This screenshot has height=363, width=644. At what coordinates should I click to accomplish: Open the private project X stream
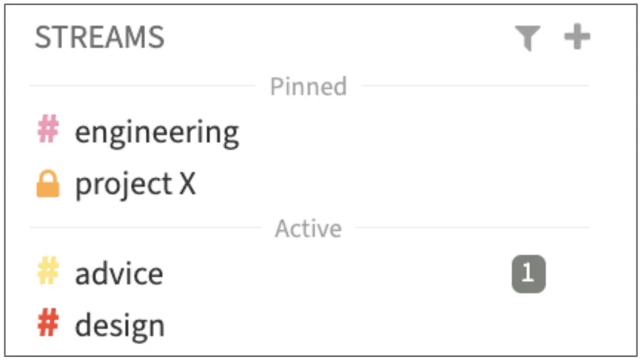coord(135,185)
